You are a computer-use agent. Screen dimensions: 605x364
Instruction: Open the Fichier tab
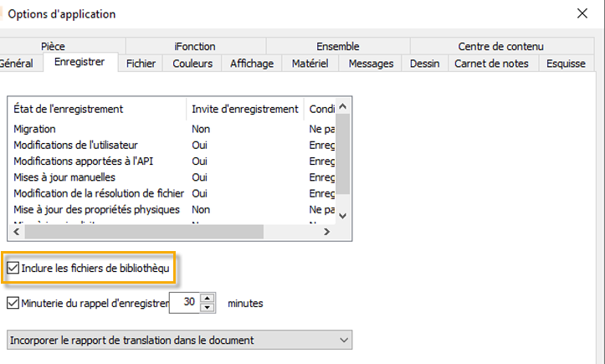pyautogui.click(x=141, y=64)
